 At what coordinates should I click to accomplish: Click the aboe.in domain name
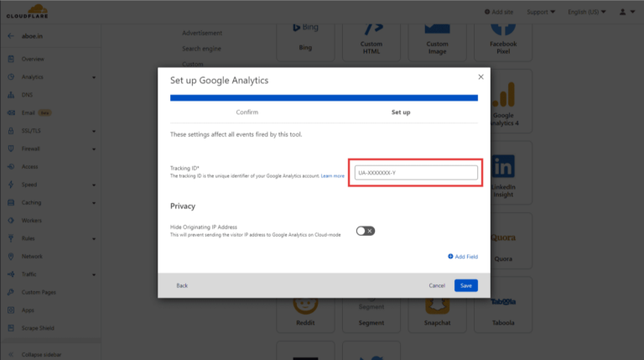(32, 36)
